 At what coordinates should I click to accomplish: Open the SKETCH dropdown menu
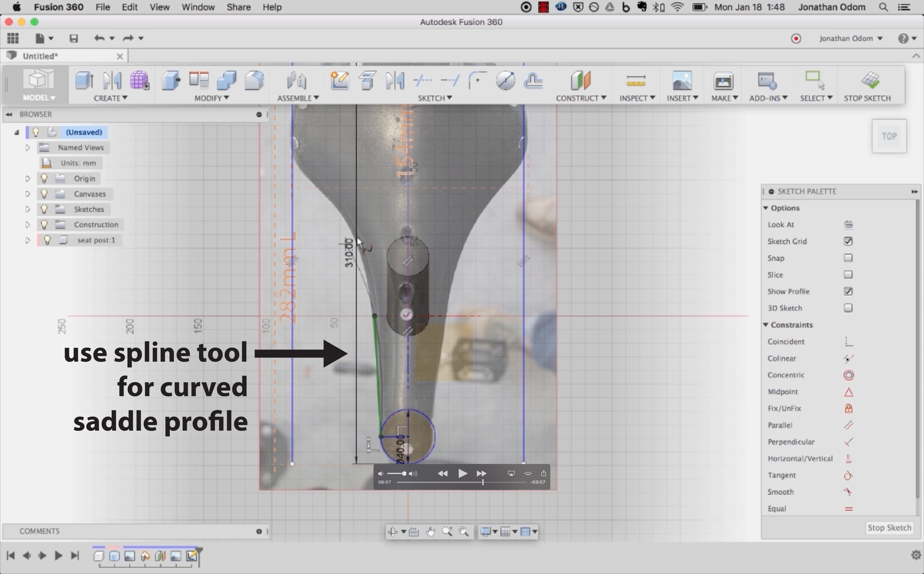pos(435,98)
